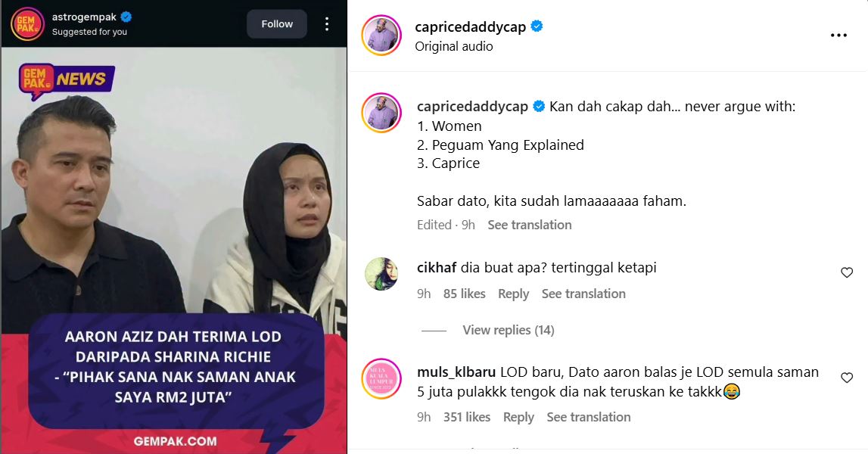See translation of muls_klbaru's comment
Viewport: 868px width, 454px height.
589,417
